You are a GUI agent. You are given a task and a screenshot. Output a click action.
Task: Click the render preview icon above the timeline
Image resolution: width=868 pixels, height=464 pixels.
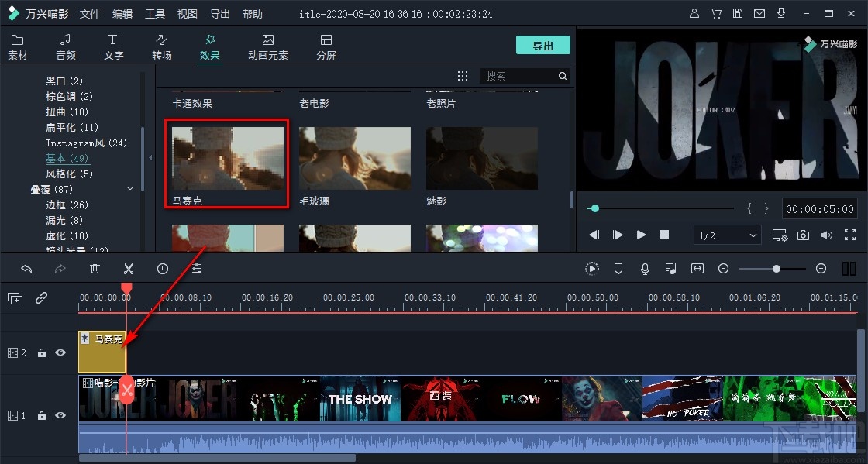point(591,268)
